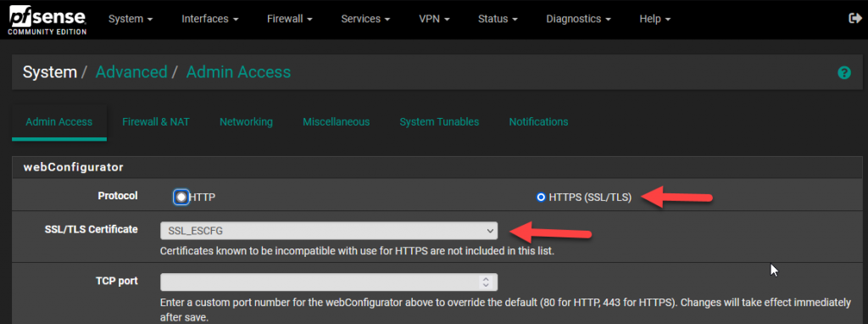868x324 pixels.
Task: Open the Status menu
Action: pyautogui.click(x=498, y=19)
